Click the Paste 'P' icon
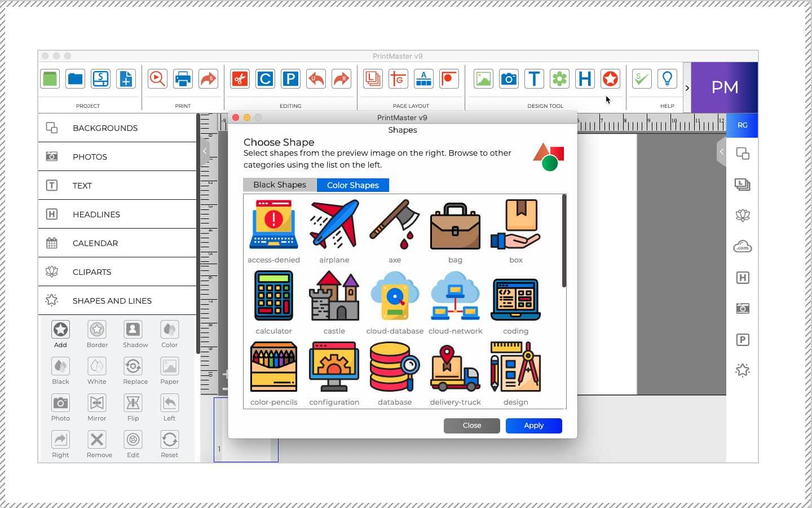 [290, 79]
